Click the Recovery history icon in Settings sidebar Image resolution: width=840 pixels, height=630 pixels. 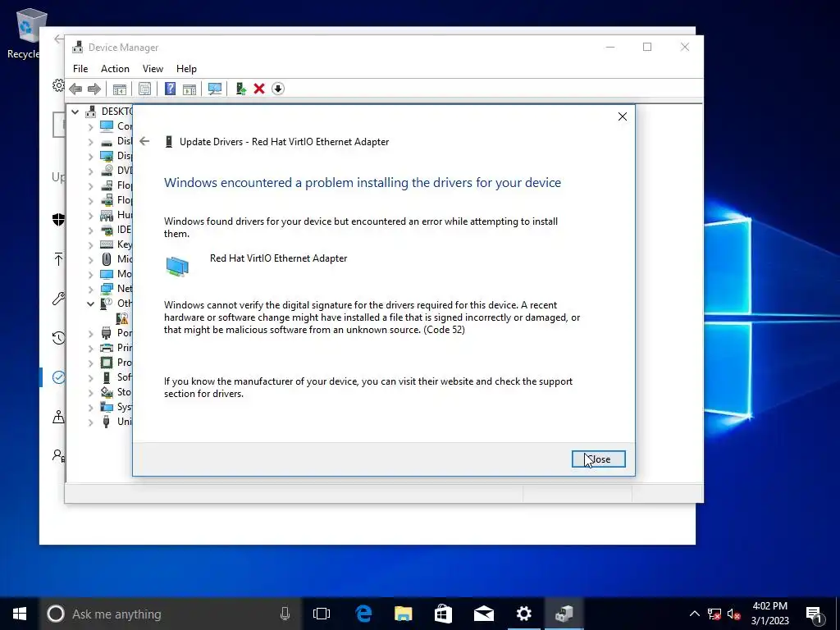pyautogui.click(x=58, y=338)
